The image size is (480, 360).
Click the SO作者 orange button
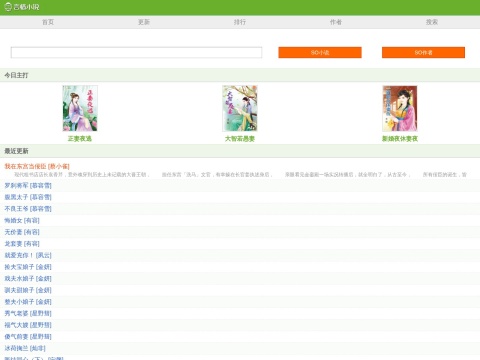click(423, 52)
